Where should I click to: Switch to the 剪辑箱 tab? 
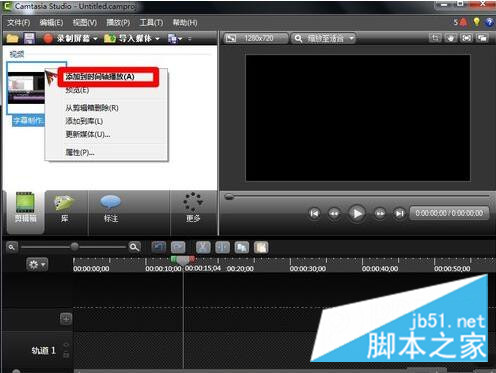[25, 211]
